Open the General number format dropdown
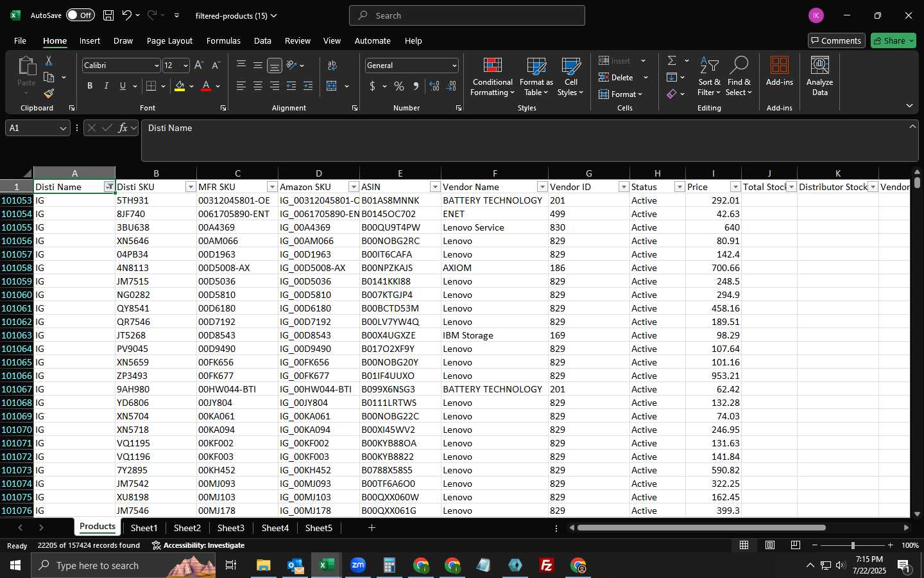 454,66
